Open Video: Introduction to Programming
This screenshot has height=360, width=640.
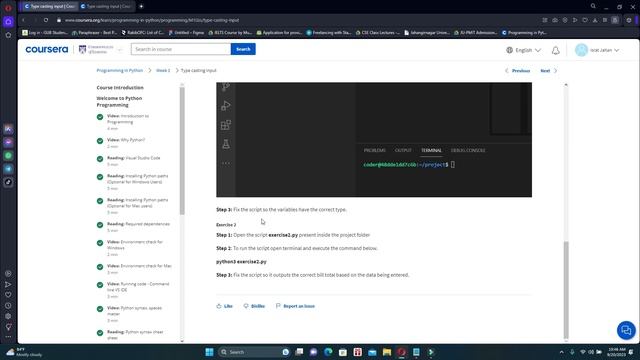click(x=128, y=119)
